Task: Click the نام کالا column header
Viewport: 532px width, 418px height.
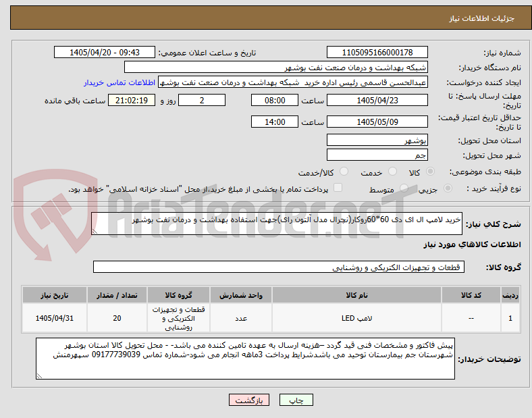Action: 356,295
